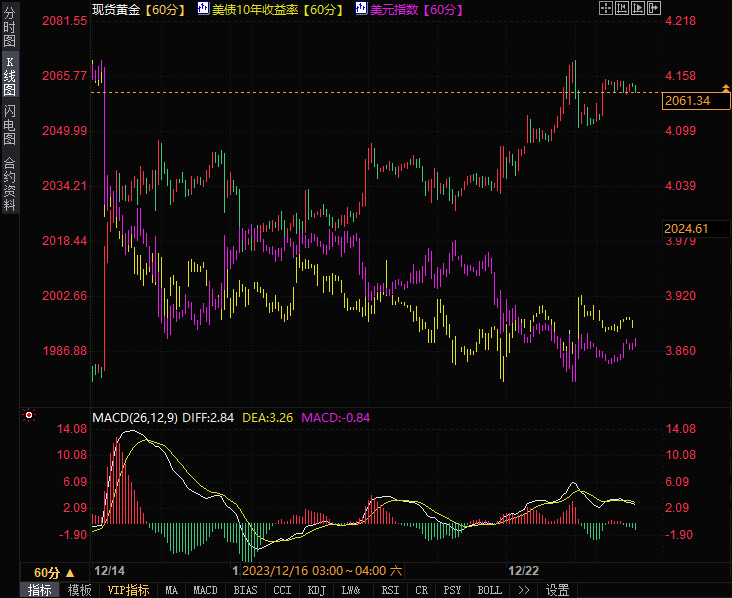
Task: Click the US dollar index legend icon
Action: tap(360, 9)
